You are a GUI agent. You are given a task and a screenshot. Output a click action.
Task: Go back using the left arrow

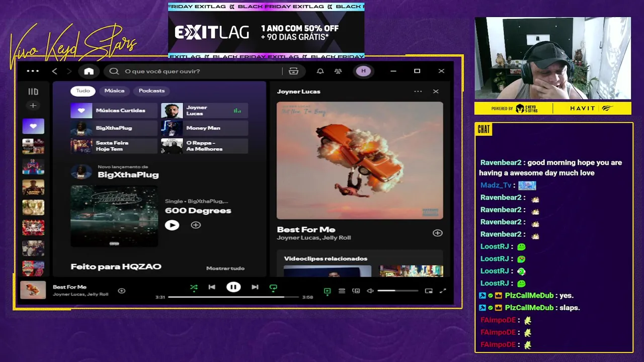pyautogui.click(x=55, y=71)
